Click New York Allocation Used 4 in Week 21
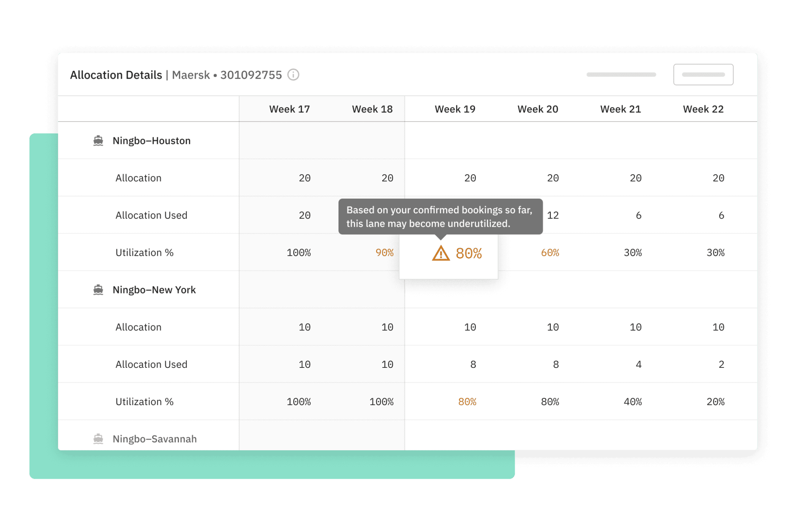The image size is (786, 532). (x=639, y=364)
